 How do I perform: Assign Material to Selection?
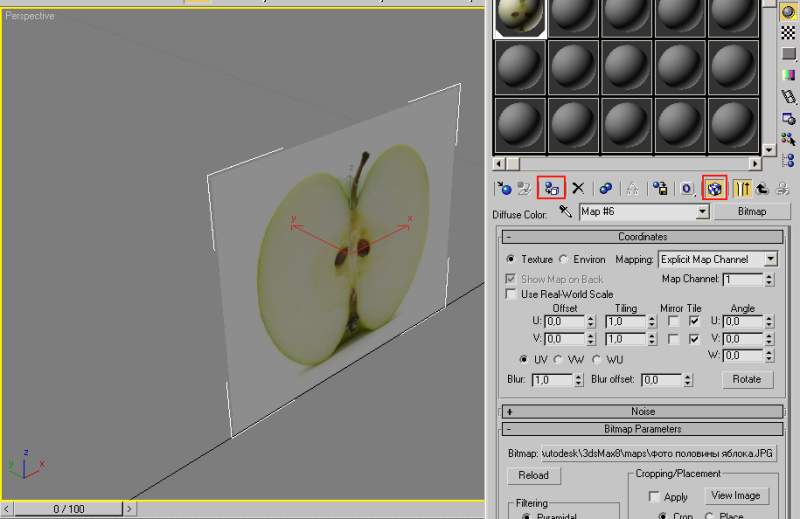point(551,189)
